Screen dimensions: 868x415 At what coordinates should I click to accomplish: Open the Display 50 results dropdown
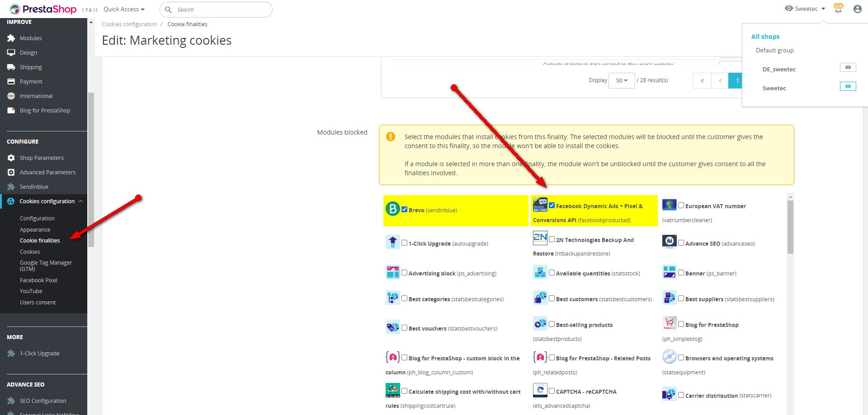click(622, 80)
